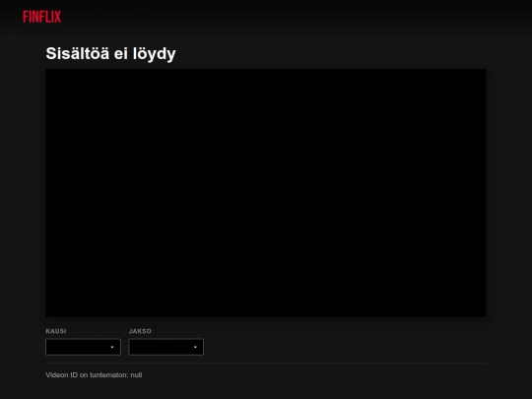This screenshot has height=399, width=532.
Task: Click the 'Sisältöä ei löydy' heading
Action: pos(110,53)
